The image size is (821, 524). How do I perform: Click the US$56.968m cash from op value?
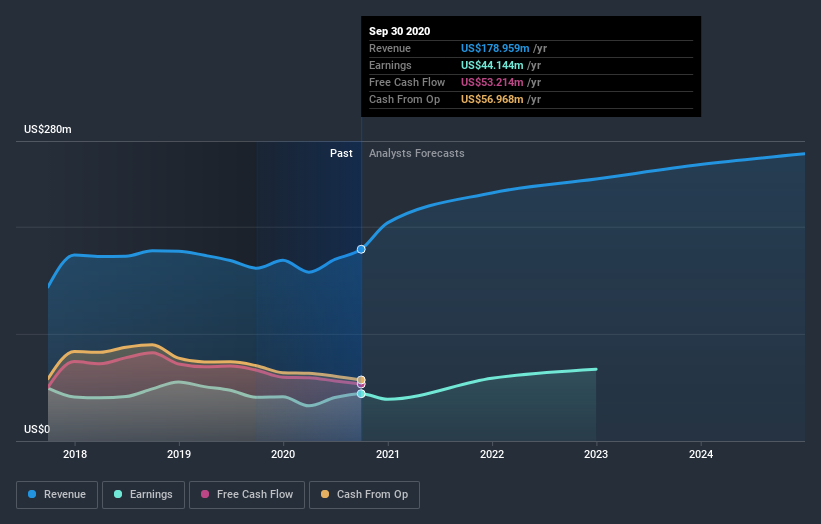pyautogui.click(x=492, y=99)
